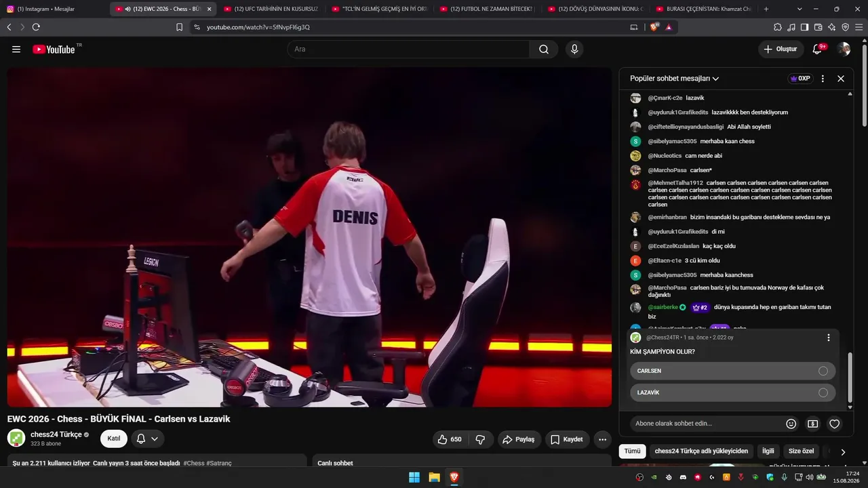This screenshot has height=488, width=868.
Task: Switch to the Instagram Mesajlar tab
Action: tap(54, 9)
